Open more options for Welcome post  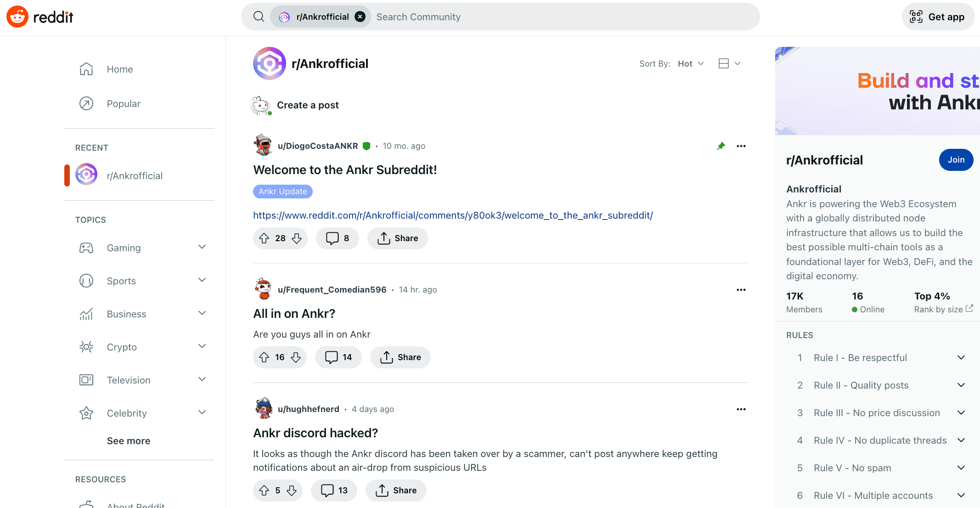pyautogui.click(x=741, y=146)
